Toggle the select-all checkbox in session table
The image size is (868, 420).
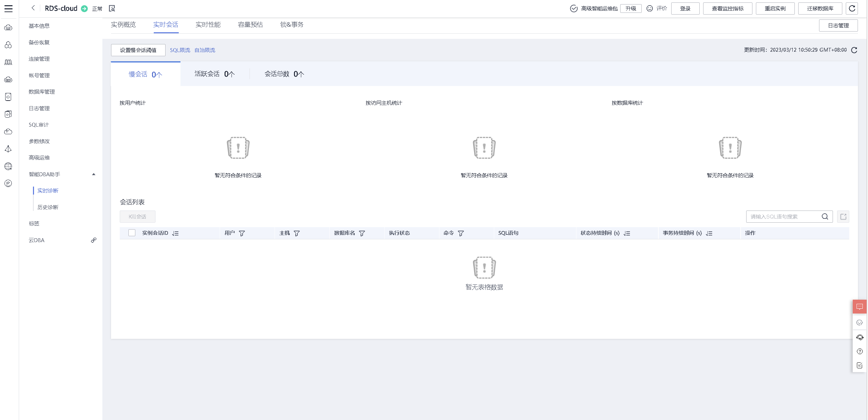coord(132,233)
